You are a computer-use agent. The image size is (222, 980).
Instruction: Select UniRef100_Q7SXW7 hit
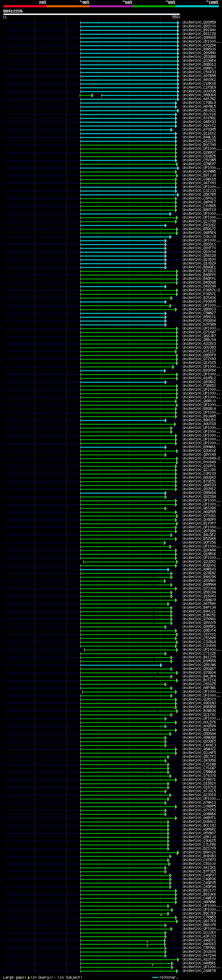[199, 332]
